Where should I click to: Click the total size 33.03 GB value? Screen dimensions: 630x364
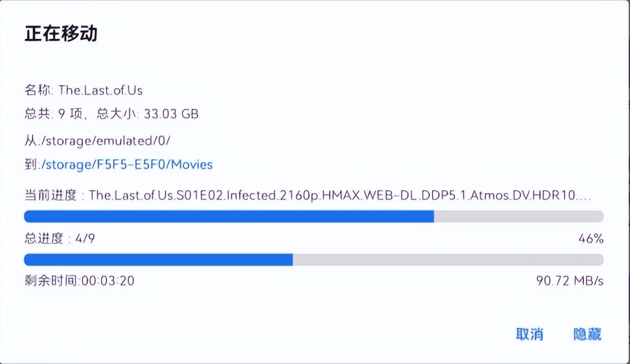click(x=173, y=114)
